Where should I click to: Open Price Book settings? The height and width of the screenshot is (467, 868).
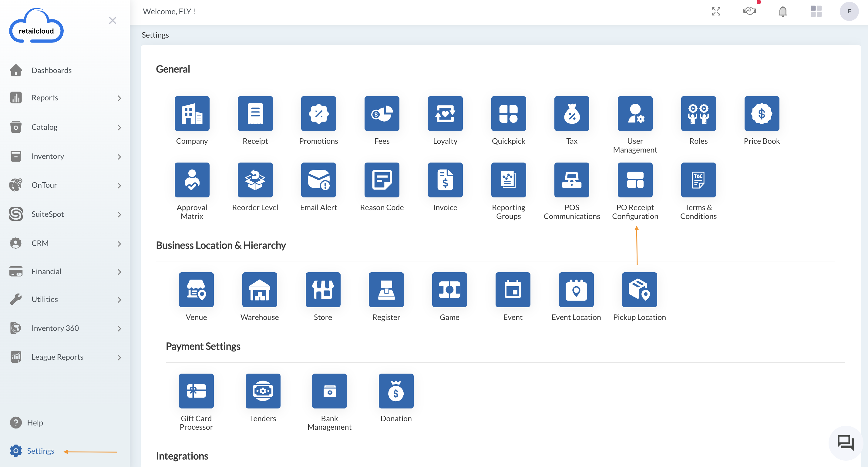(x=762, y=113)
